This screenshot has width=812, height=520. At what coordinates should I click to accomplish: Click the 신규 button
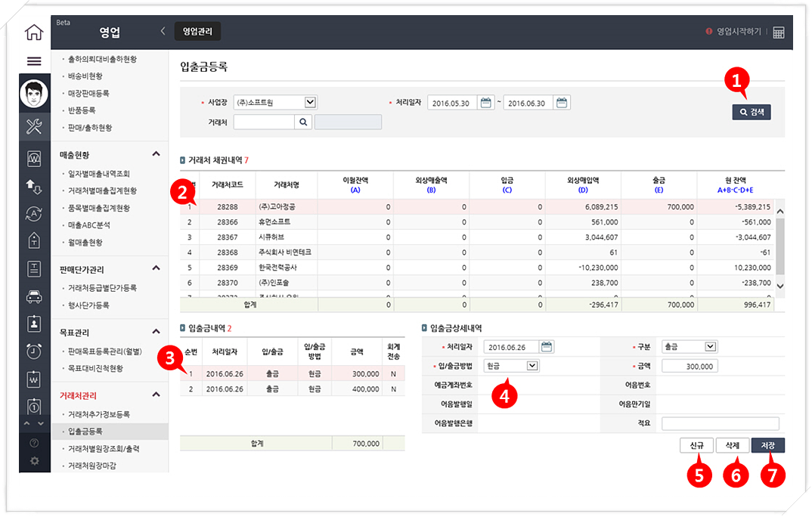tap(696, 445)
